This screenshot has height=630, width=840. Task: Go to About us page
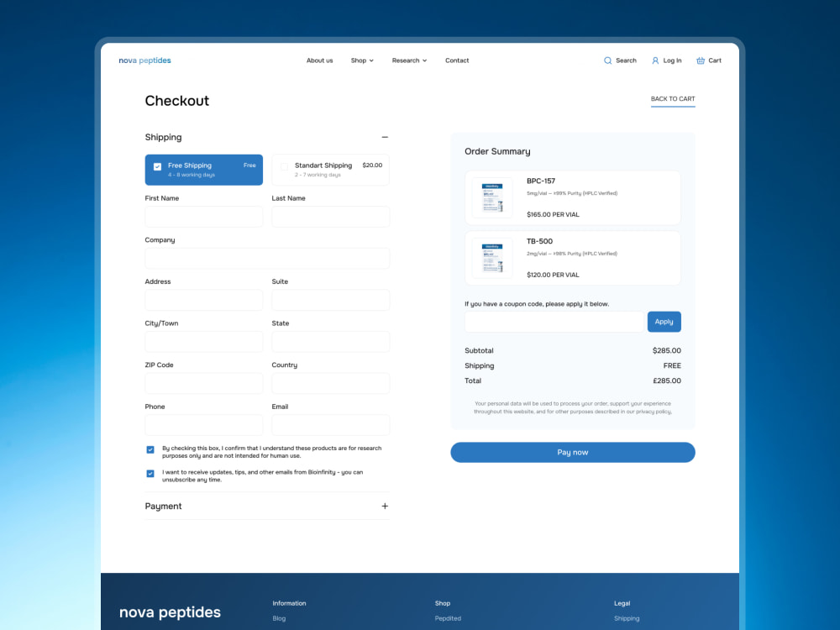click(x=319, y=60)
